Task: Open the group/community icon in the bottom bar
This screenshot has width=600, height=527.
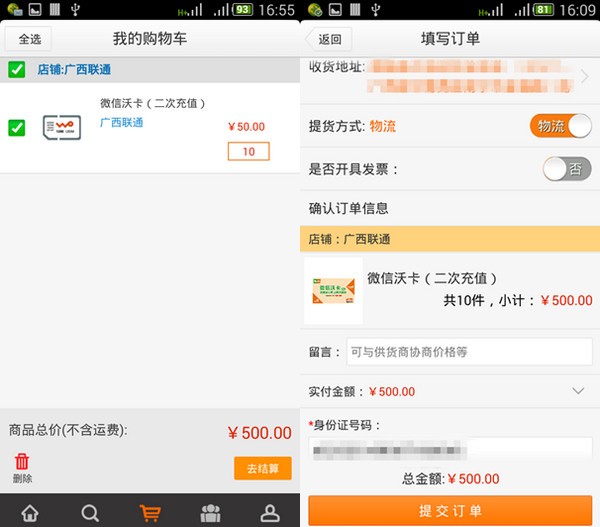Action: 210,512
